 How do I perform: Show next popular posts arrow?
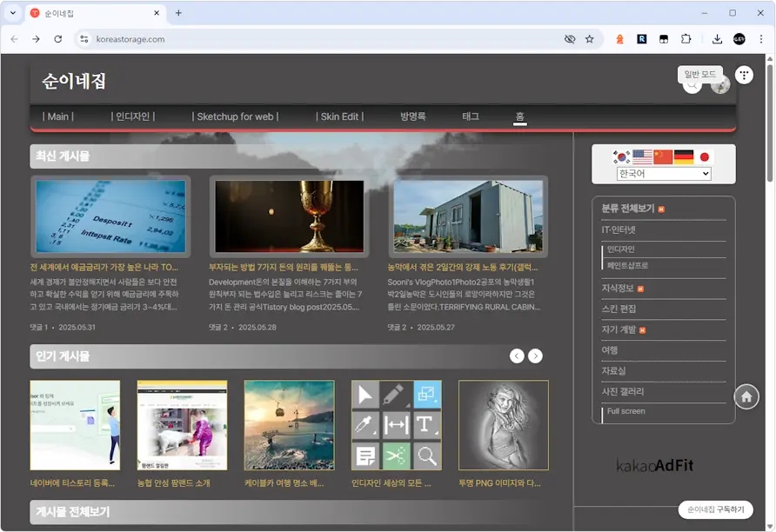click(535, 356)
